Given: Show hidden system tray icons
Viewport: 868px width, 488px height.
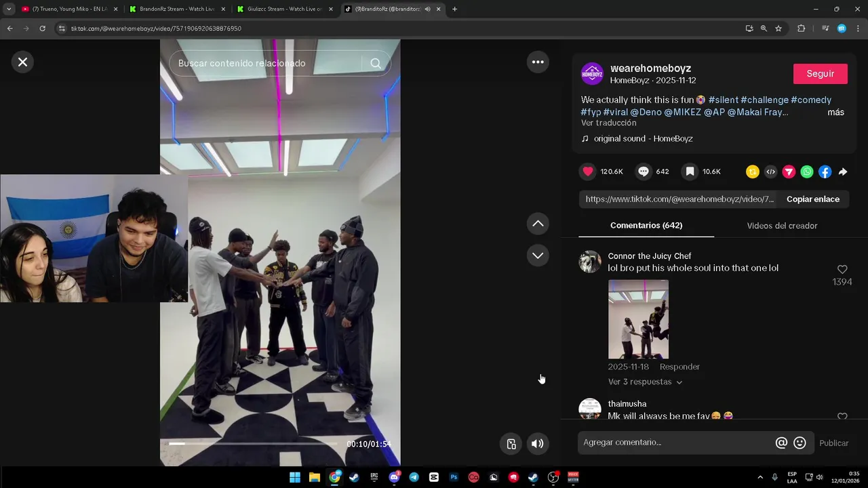Looking at the screenshot, I should pyautogui.click(x=759, y=477).
